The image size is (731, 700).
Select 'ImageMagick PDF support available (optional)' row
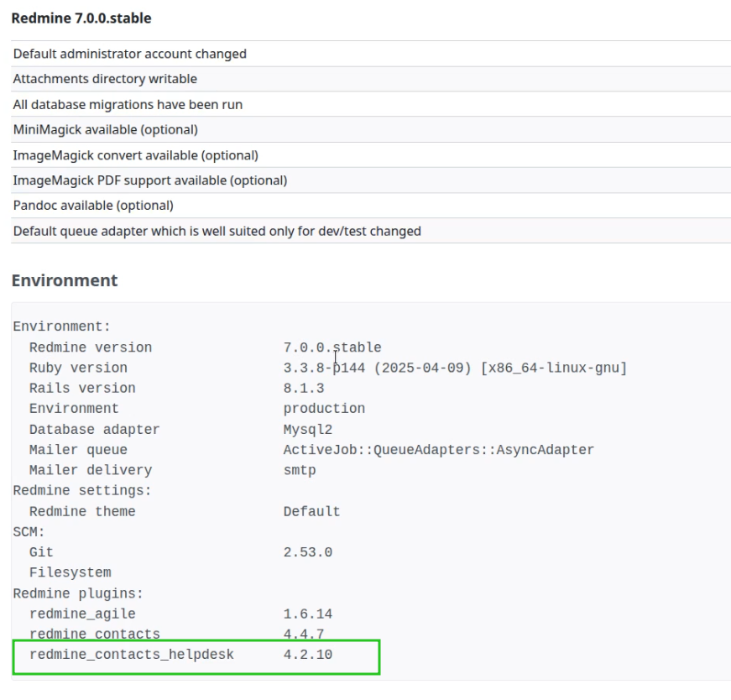click(371, 180)
